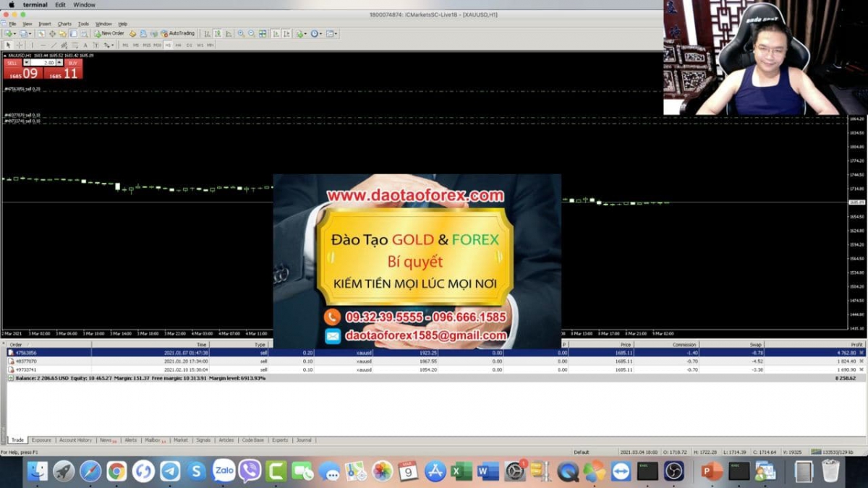The height and width of the screenshot is (488, 868).
Task: Switch chart timeframe to H4
Action: (178, 45)
